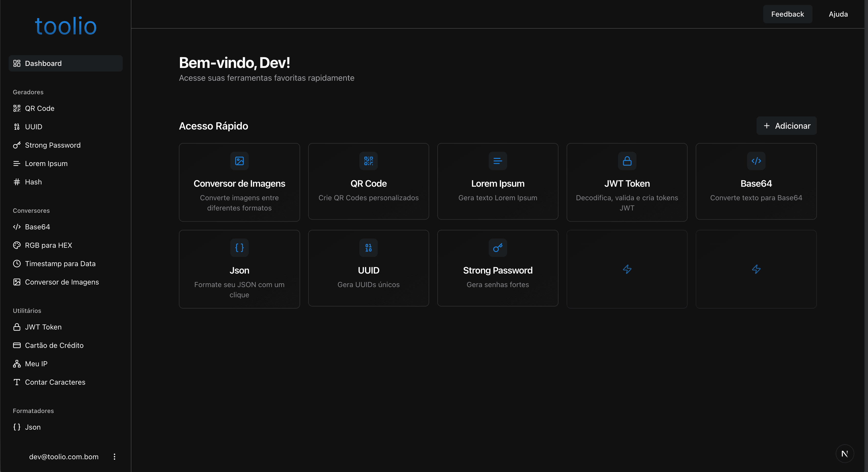Screen dimensions: 868x472
Task: Click the Hash symbol icon in Geradores
Action: click(17, 182)
